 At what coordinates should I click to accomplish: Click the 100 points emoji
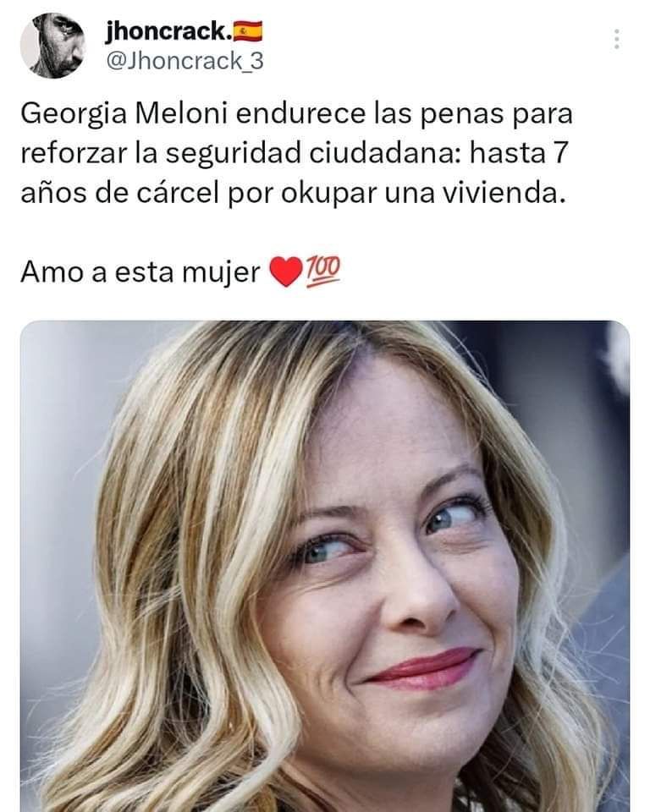(x=323, y=272)
